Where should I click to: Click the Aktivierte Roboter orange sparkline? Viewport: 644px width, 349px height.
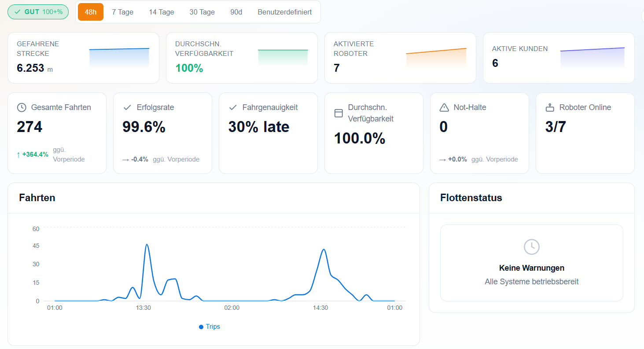point(436,58)
